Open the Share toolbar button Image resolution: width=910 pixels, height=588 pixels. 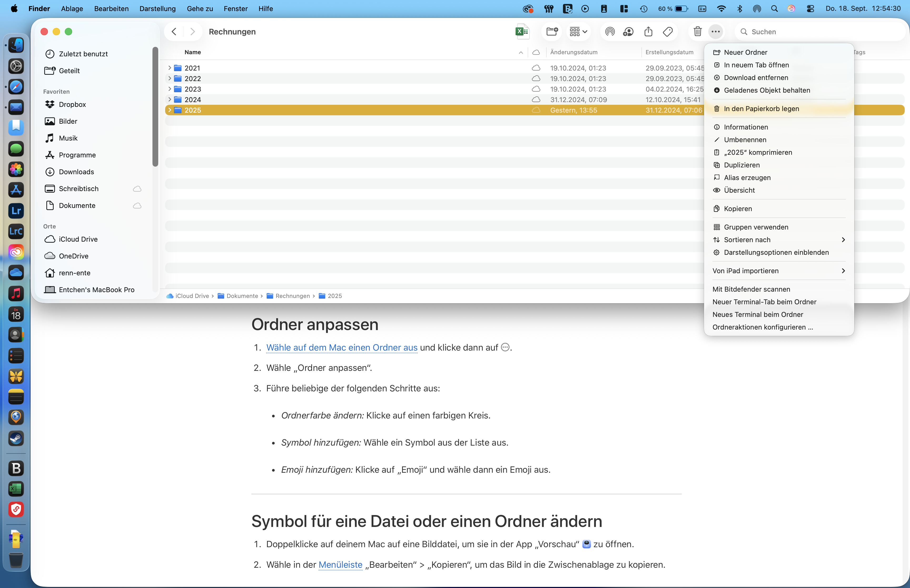point(648,32)
